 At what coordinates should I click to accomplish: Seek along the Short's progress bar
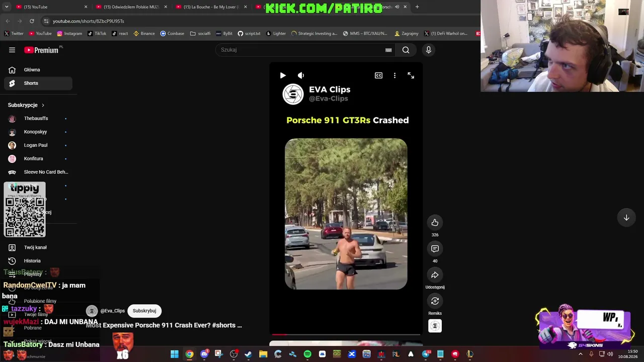tap(346, 334)
